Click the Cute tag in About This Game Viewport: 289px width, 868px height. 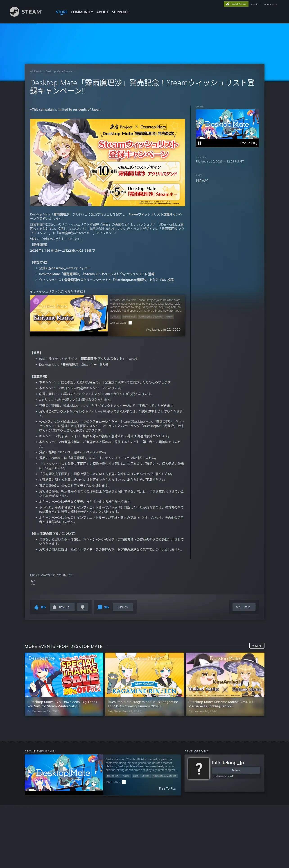coord(135,776)
